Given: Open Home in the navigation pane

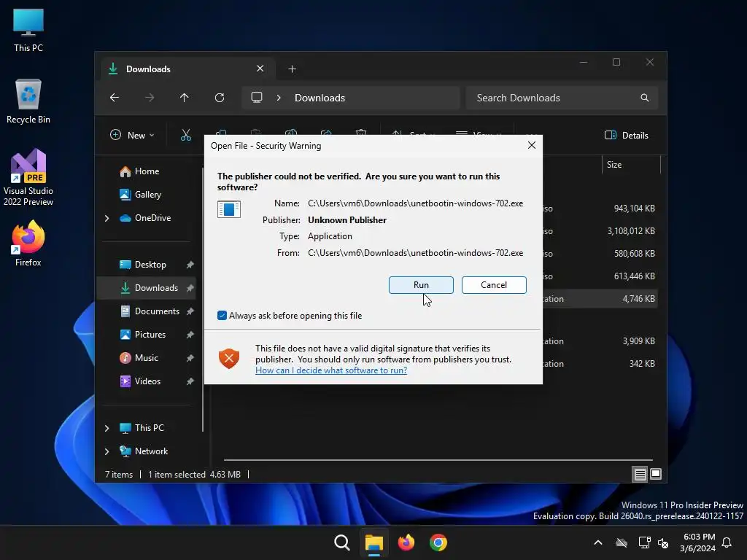Looking at the screenshot, I should point(147,171).
